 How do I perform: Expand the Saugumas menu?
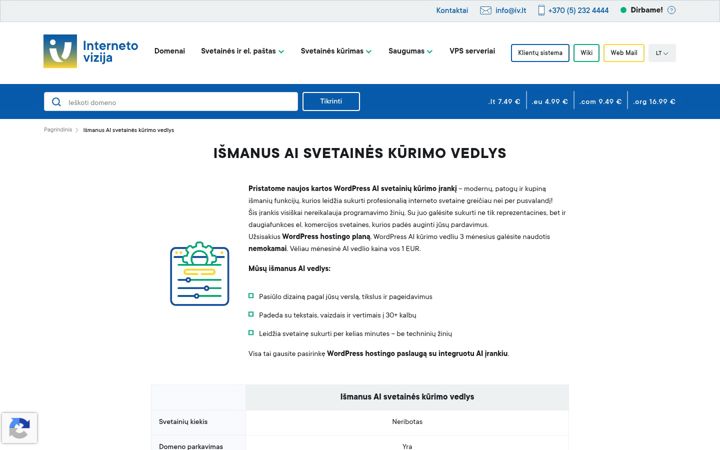pyautogui.click(x=410, y=51)
